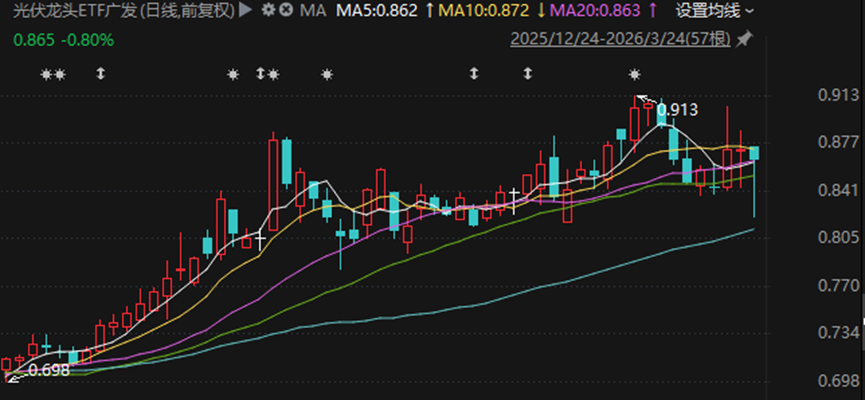Click the 0.841 price axis label
This screenshot has height=400, width=865.
[x=838, y=190]
